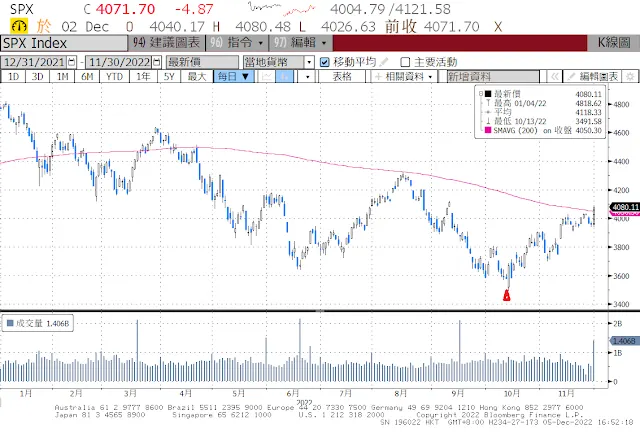The image size is (640, 441).
Task: Select the 1D range tab
Action: [x=13, y=76]
